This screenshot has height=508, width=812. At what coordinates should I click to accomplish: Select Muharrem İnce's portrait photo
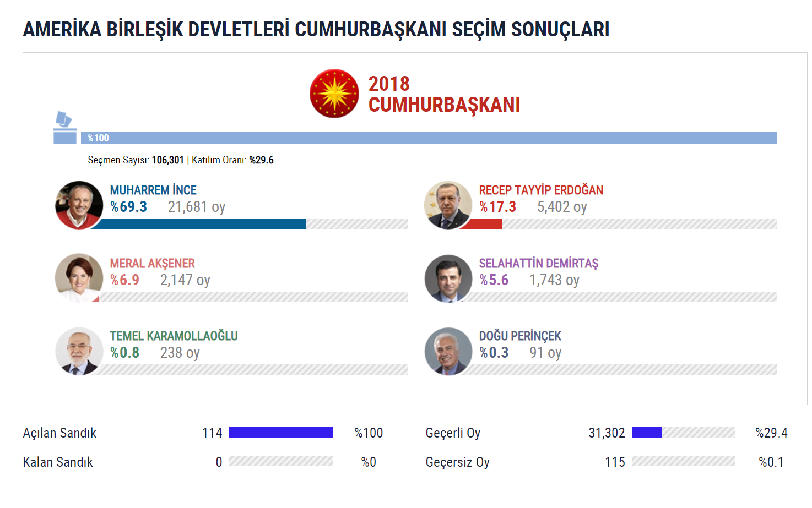79,205
